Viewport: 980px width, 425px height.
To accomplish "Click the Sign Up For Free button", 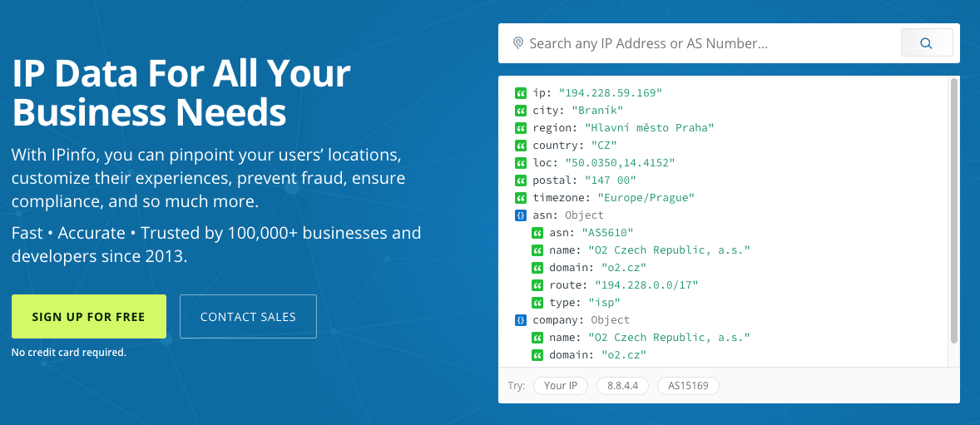I will 89,316.
